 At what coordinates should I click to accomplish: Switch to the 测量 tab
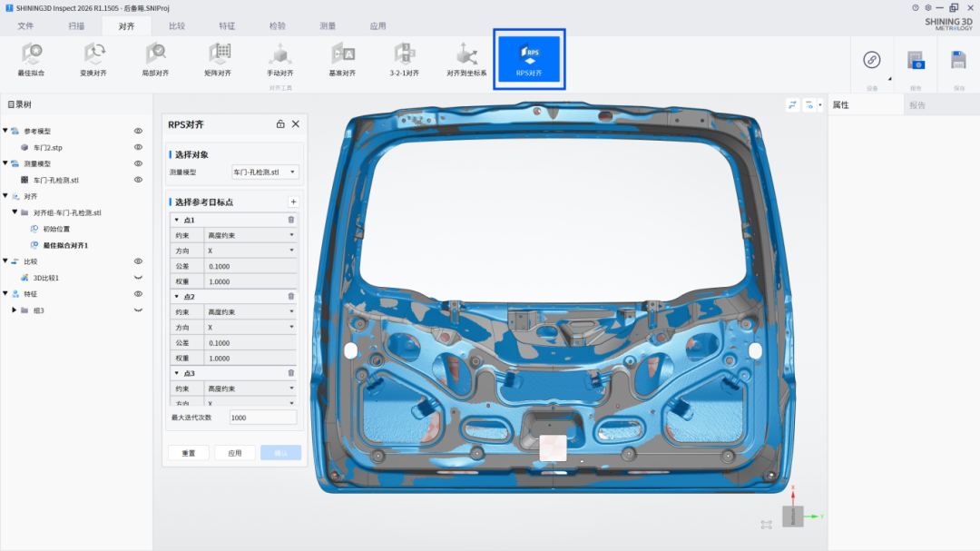click(x=328, y=26)
